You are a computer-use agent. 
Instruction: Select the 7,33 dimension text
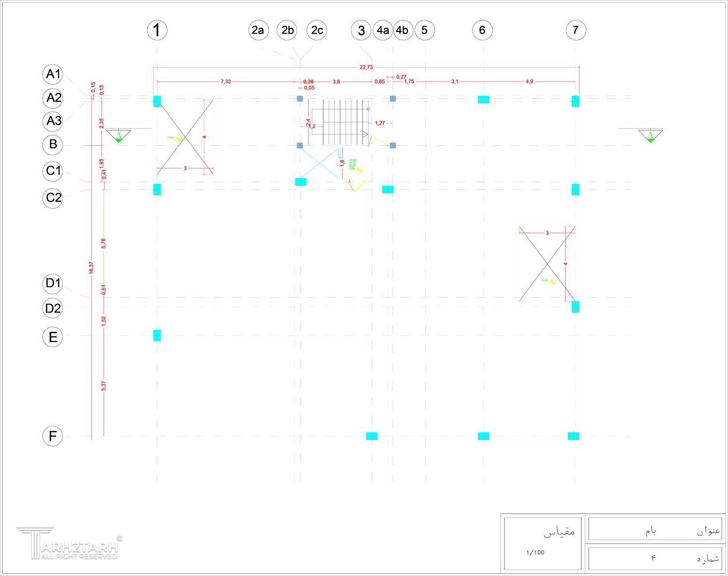click(226, 82)
